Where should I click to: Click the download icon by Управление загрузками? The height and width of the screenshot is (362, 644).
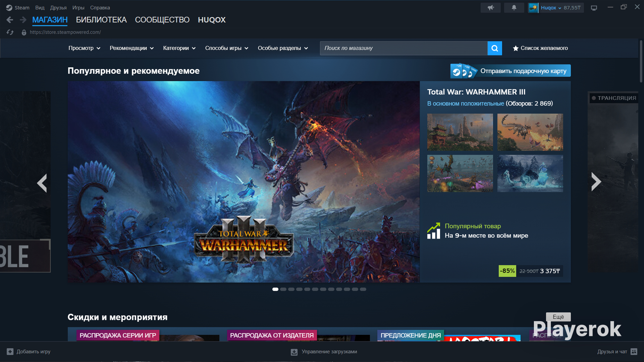pos(294,352)
